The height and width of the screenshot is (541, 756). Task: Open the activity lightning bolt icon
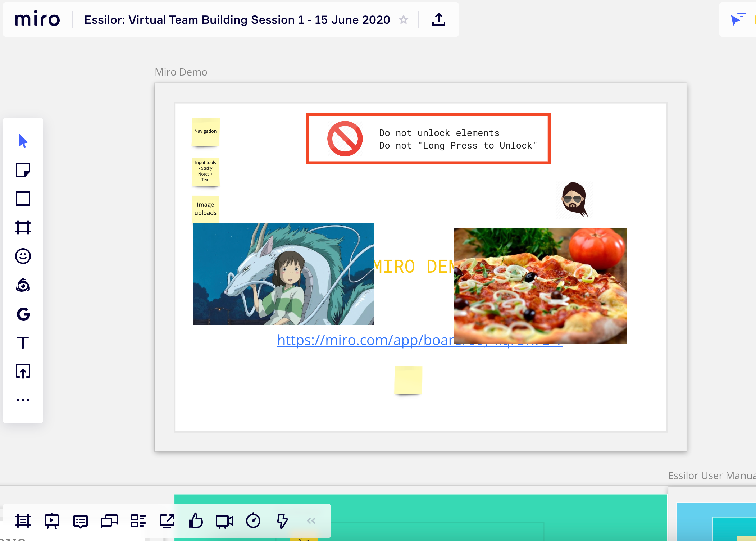coord(282,521)
